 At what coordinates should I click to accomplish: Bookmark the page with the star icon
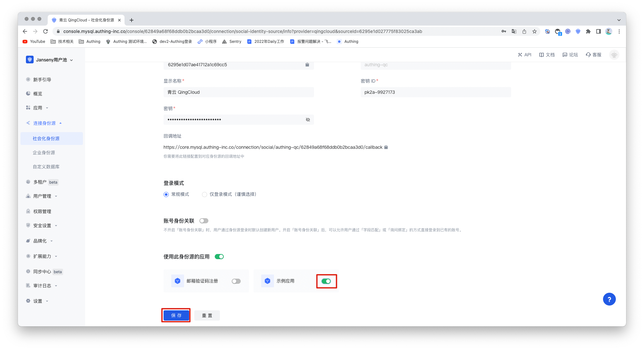[535, 31]
